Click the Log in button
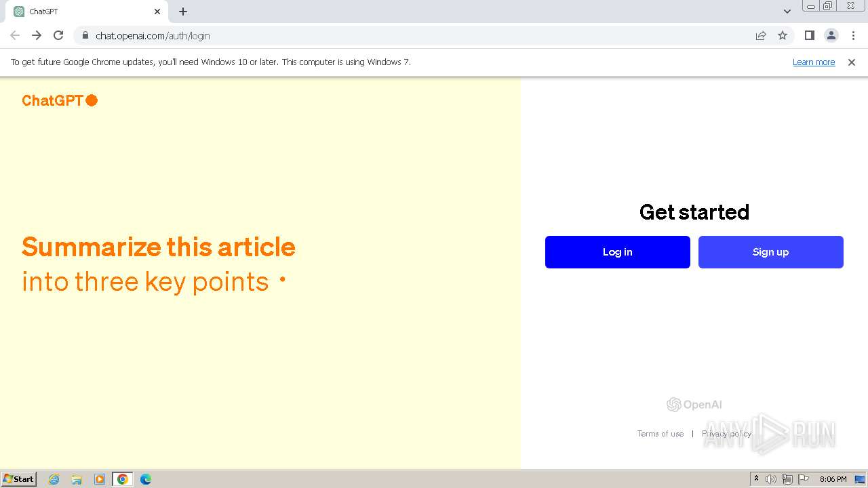868x488 pixels. pos(617,252)
